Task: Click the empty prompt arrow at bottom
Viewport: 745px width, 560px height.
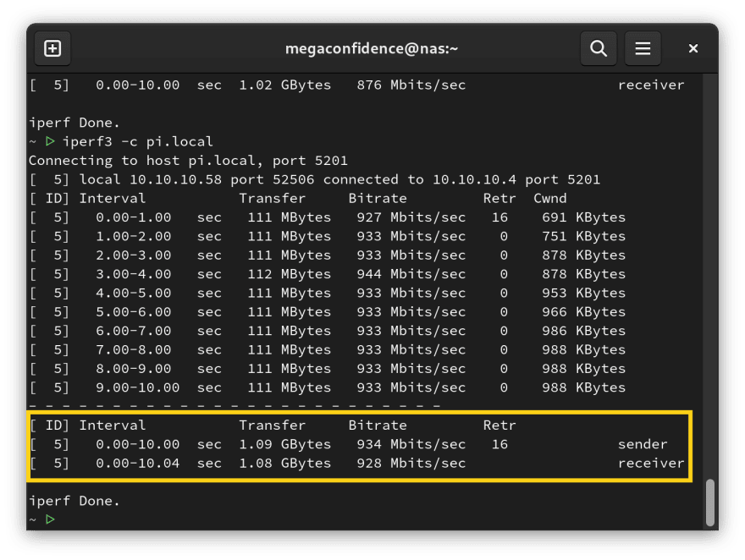Action: pos(50,519)
